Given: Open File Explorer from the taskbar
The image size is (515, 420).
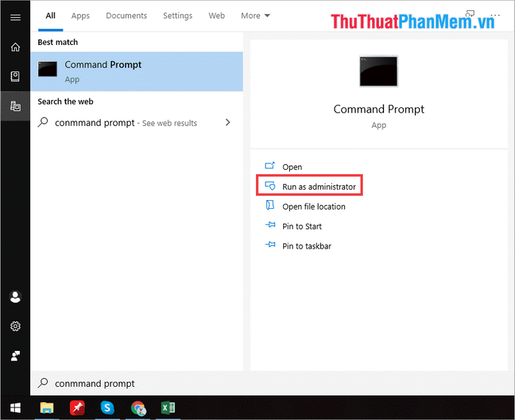Looking at the screenshot, I should tap(46, 407).
